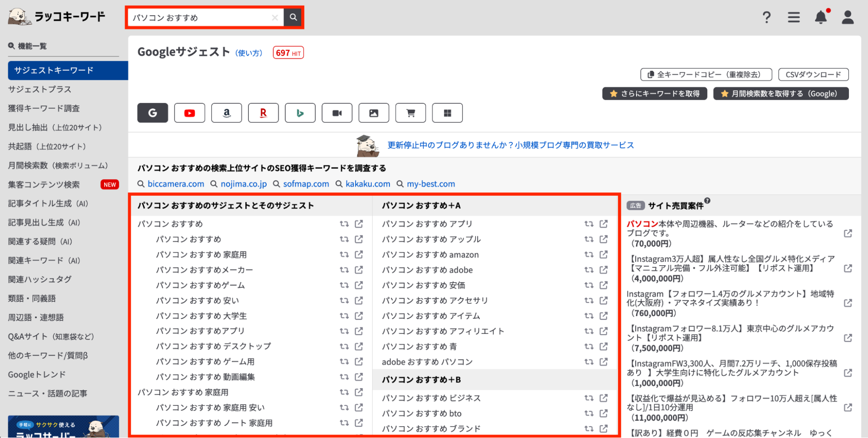Click さらにキーワードを取得 button
Screen dimensions: 868x438
654,93
